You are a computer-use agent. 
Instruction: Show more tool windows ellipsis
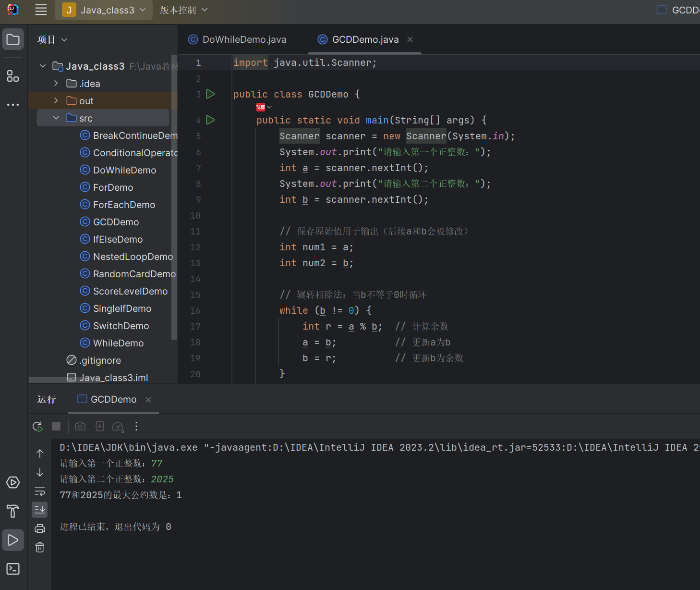[13, 104]
